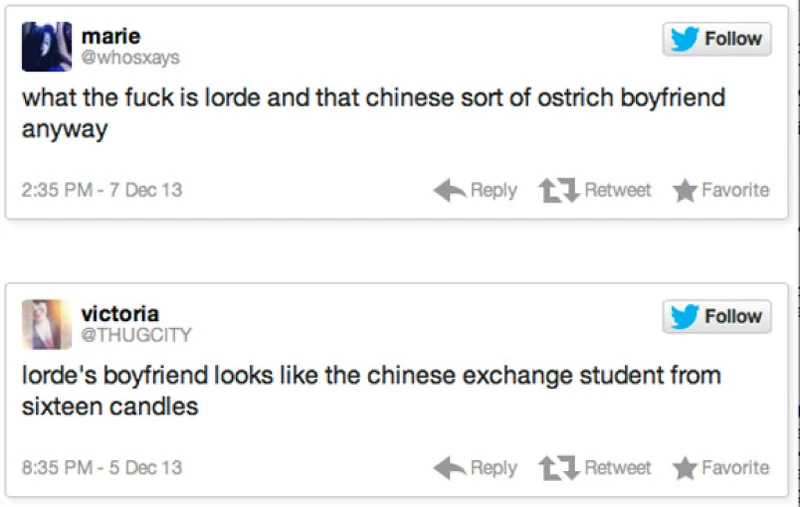
Task: Retweet victoria's tweet using the retweet icon
Action: click(557, 467)
